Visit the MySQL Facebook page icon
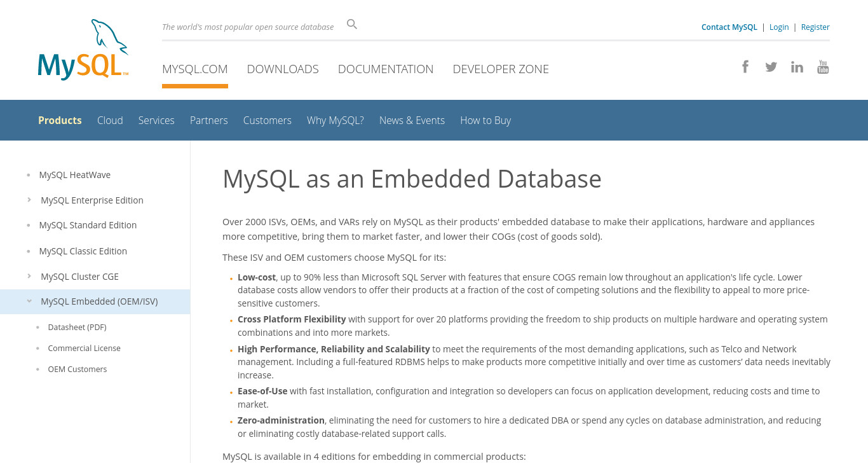The width and height of the screenshot is (868, 463). tap(745, 67)
